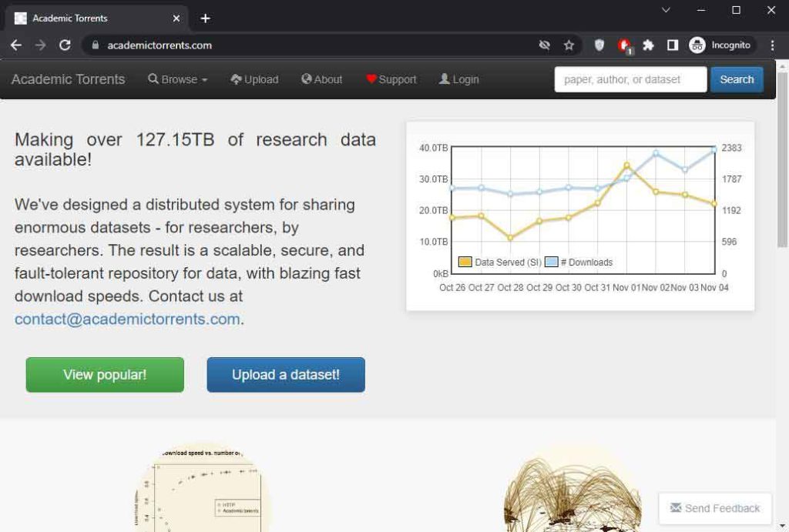Image resolution: width=789 pixels, height=532 pixels.
Task: Open the Incognito profile indicator
Action: point(720,45)
